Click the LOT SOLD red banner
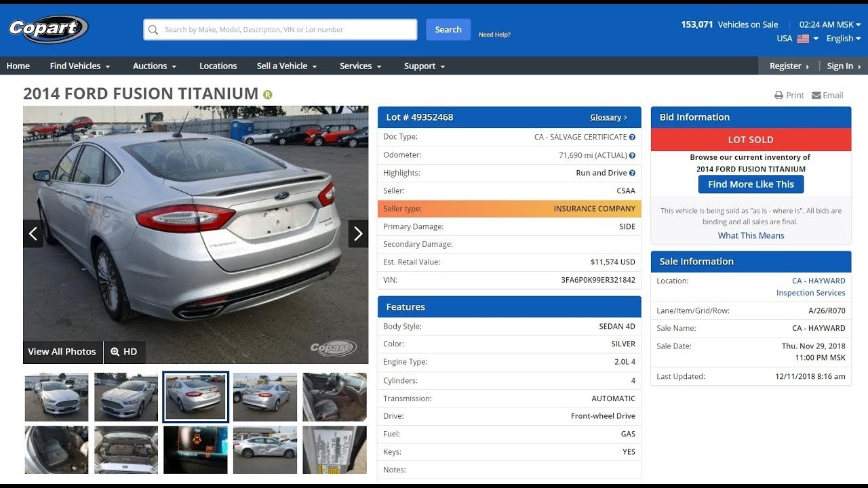Viewport: 868px width, 488px height. (751, 140)
